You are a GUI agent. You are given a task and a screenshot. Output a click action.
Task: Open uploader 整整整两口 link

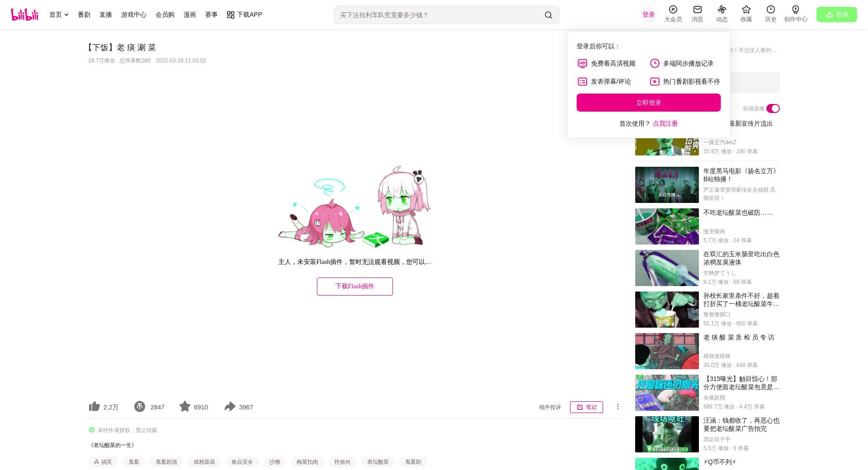tap(717, 315)
